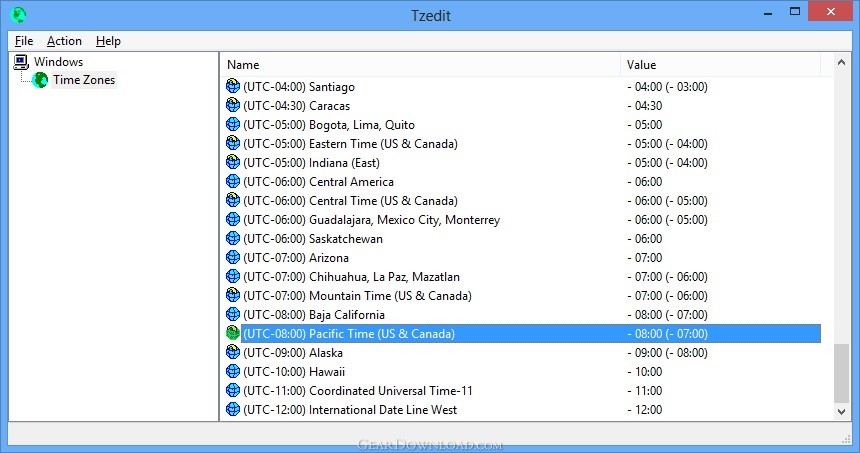This screenshot has height=453, width=860.
Task: Click the Time Zones globe icon in tree
Action: 39,80
